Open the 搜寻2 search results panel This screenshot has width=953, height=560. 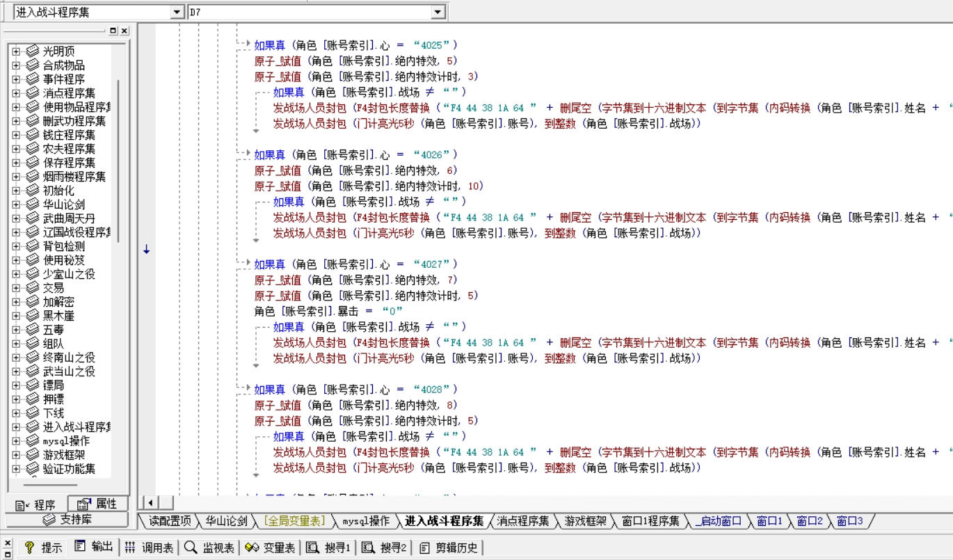pos(385,547)
